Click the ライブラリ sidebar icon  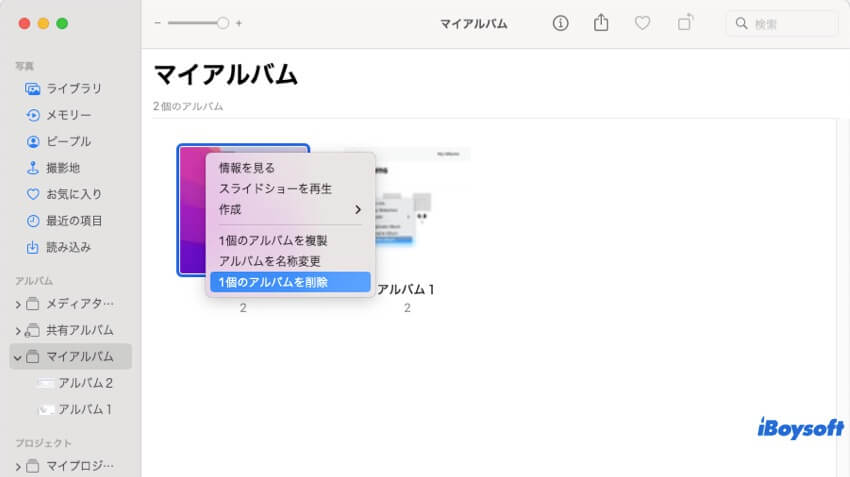pyautogui.click(x=33, y=89)
